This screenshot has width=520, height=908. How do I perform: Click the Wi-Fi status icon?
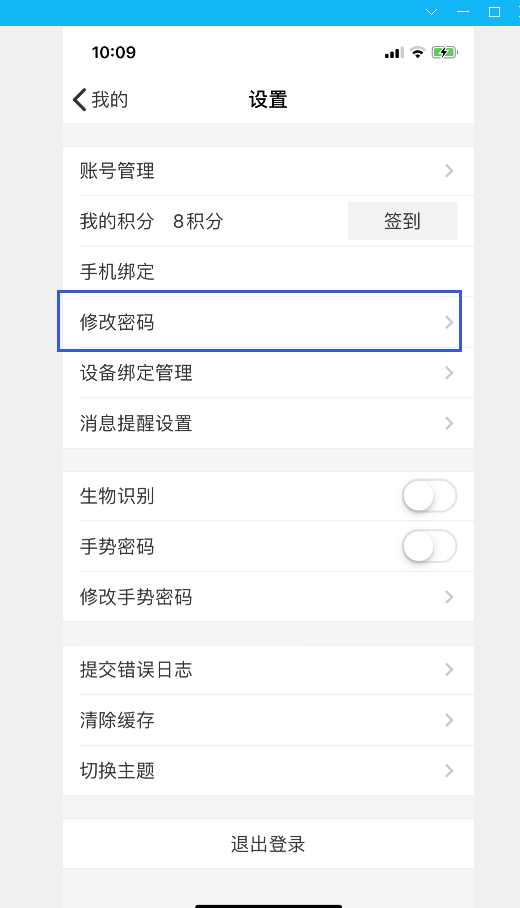click(417, 53)
